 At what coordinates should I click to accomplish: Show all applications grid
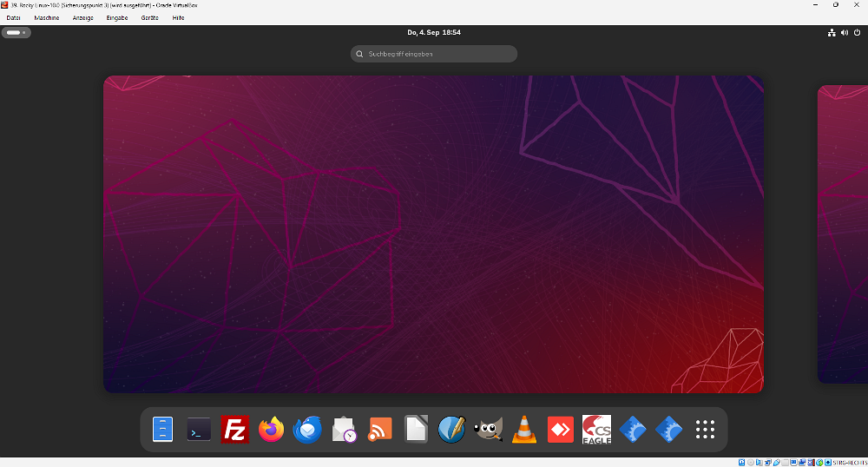pos(705,430)
